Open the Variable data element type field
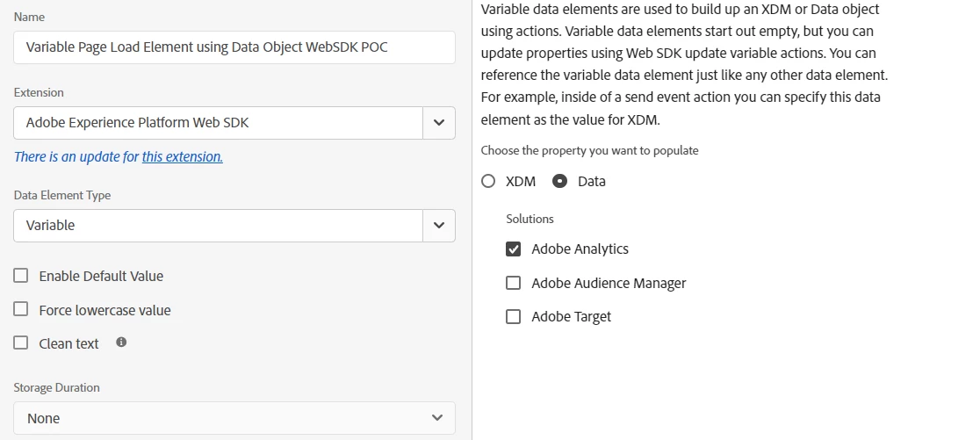980x440 pixels. [218, 226]
